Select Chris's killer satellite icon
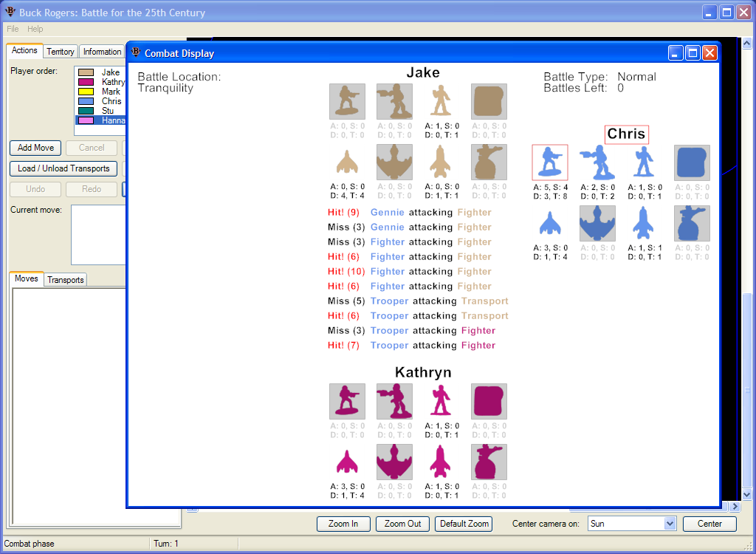The height and width of the screenshot is (554, 756). click(x=692, y=223)
